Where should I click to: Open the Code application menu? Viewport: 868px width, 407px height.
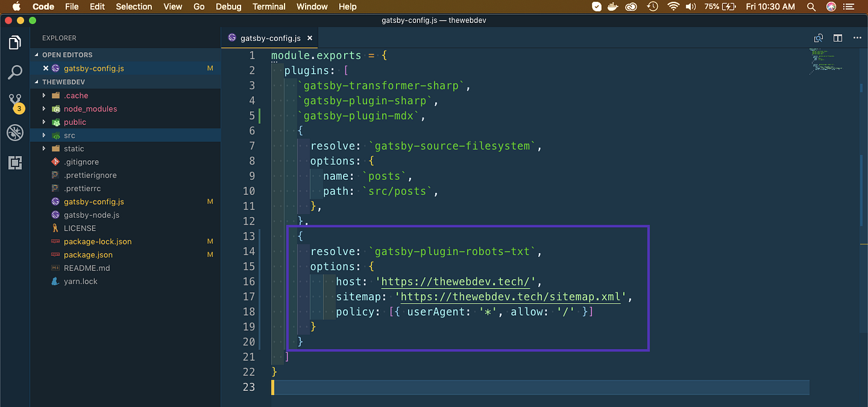43,7
